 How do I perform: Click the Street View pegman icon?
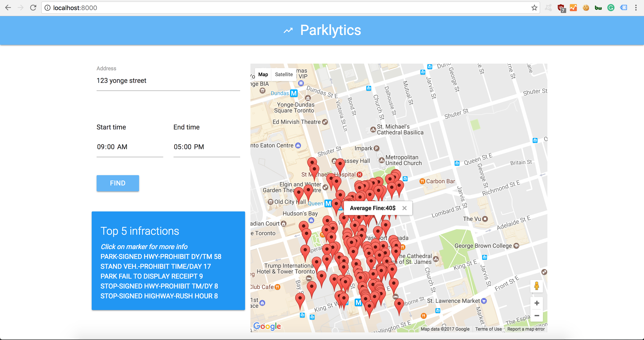[536, 286]
